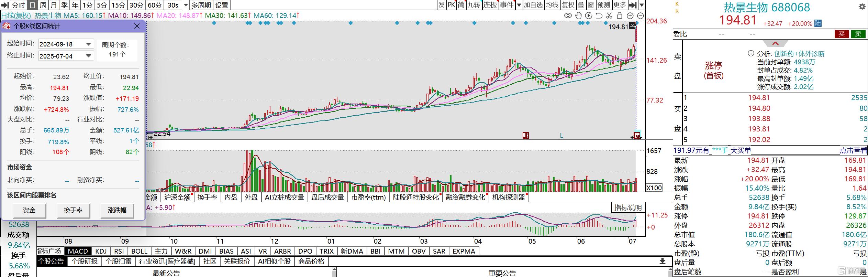
Task: Click the 换手率 ranking button in dialog
Action: click(73, 210)
